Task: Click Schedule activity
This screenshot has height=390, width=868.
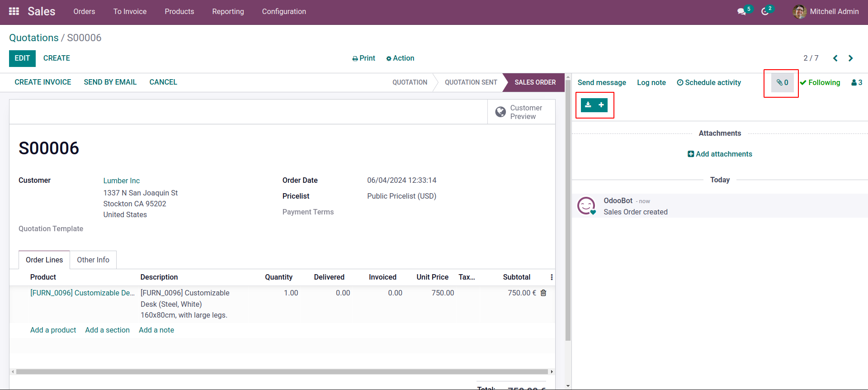Action: click(x=709, y=83)
